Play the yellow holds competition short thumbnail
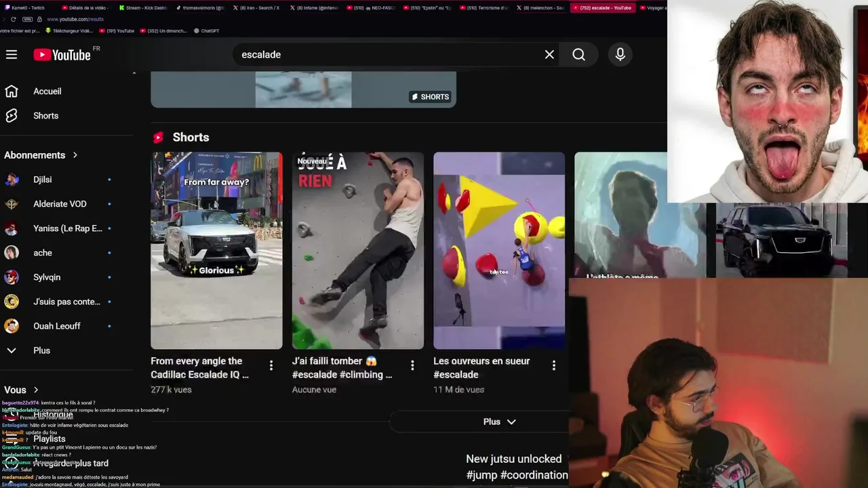Image resolution: width=868 pixels, height=488 pixels. click(499, 251)
